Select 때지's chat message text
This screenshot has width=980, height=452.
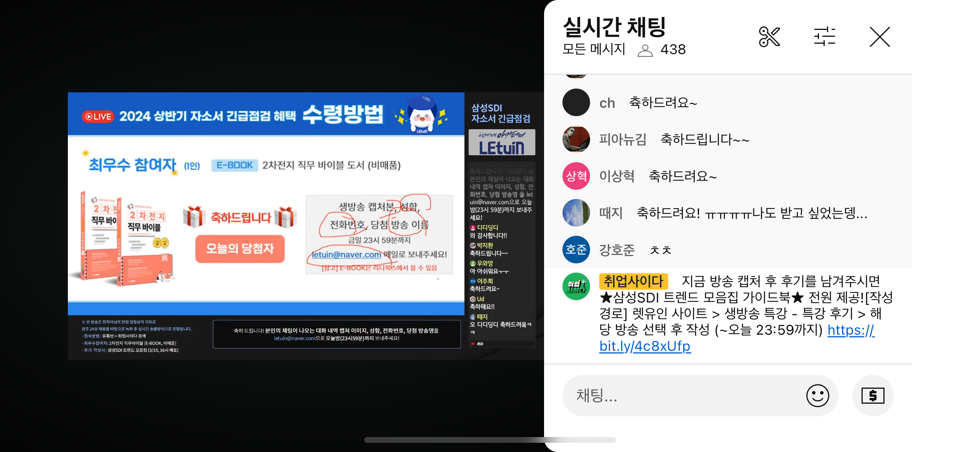coord(751,213)
